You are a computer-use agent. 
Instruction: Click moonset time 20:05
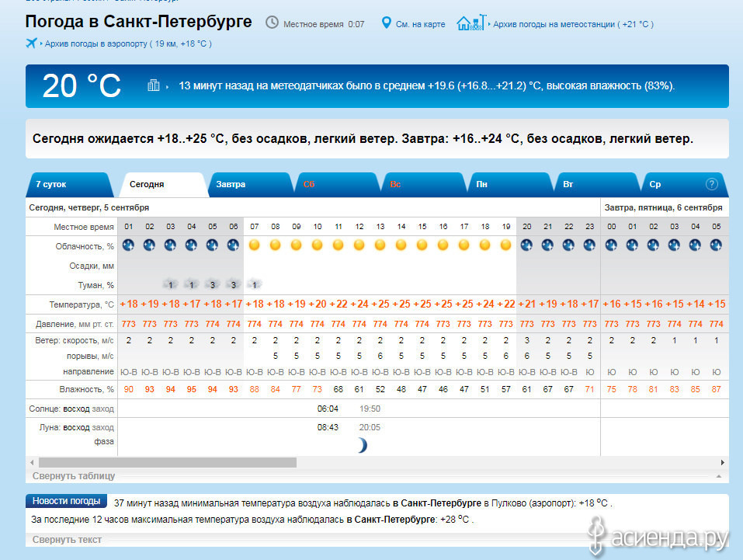(370, 427)
